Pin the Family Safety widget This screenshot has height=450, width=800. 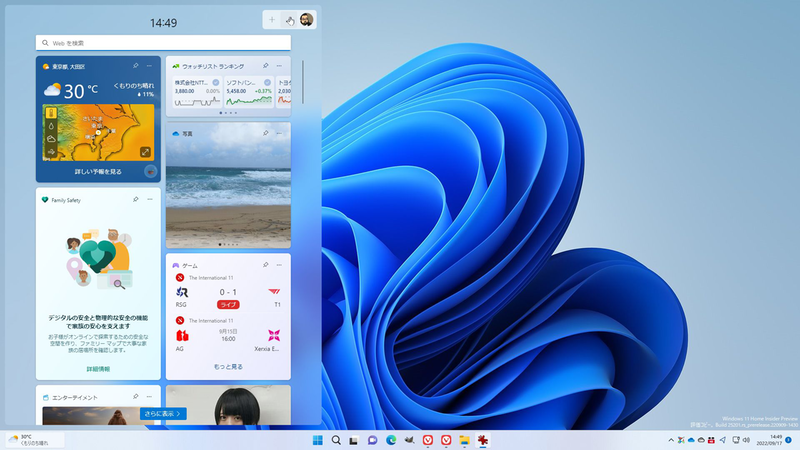[136, 200]
